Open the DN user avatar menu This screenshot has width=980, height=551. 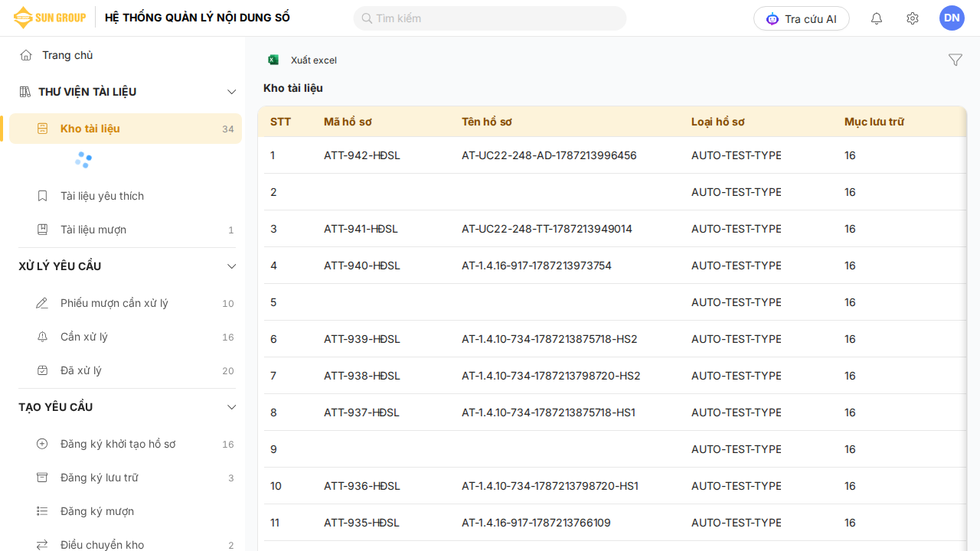click(x=952, y=18)
